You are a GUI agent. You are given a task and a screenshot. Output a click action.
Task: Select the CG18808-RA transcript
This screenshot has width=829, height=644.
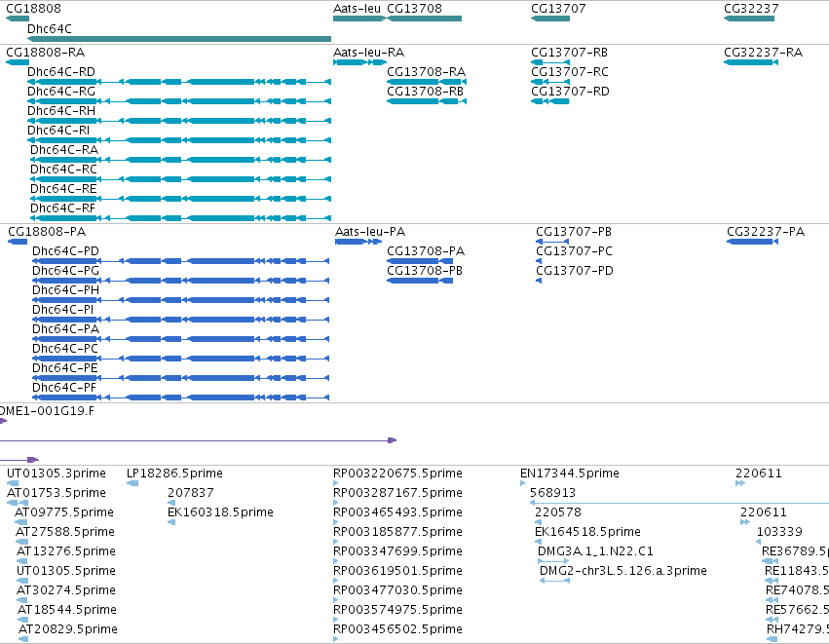pyautogui.click(x=18, y=62)
